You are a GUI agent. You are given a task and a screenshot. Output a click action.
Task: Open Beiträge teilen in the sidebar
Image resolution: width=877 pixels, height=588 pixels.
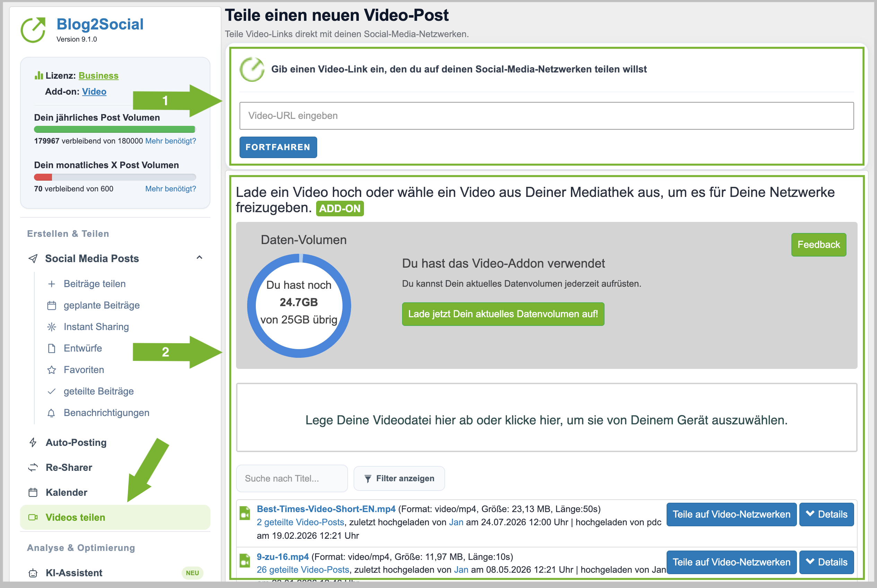pyautogui.click(x=95, y=284)
